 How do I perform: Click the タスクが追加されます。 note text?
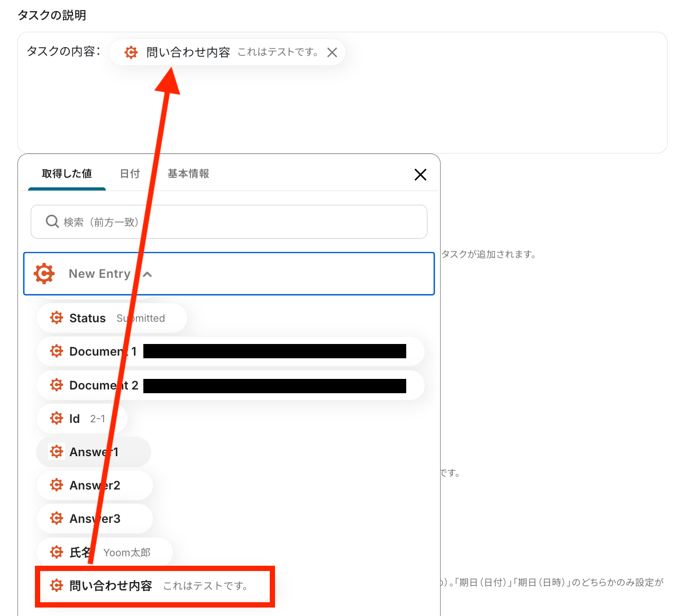click(489, 255)
